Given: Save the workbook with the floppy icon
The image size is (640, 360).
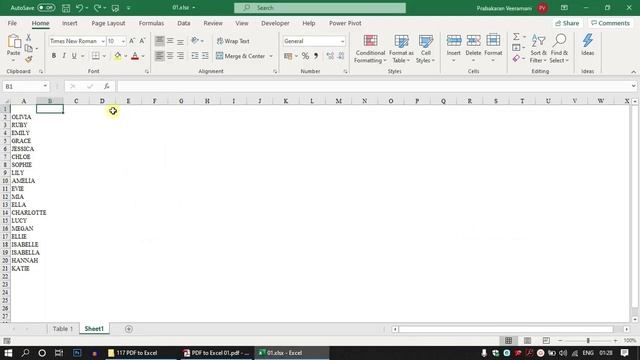Looking at the screenshot, I should tap(66, 8).
